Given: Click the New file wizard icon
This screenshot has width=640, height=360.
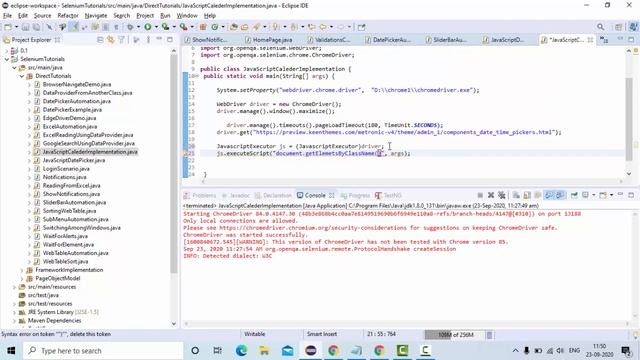Looking at the screenshot, I should tap(7, 27).
